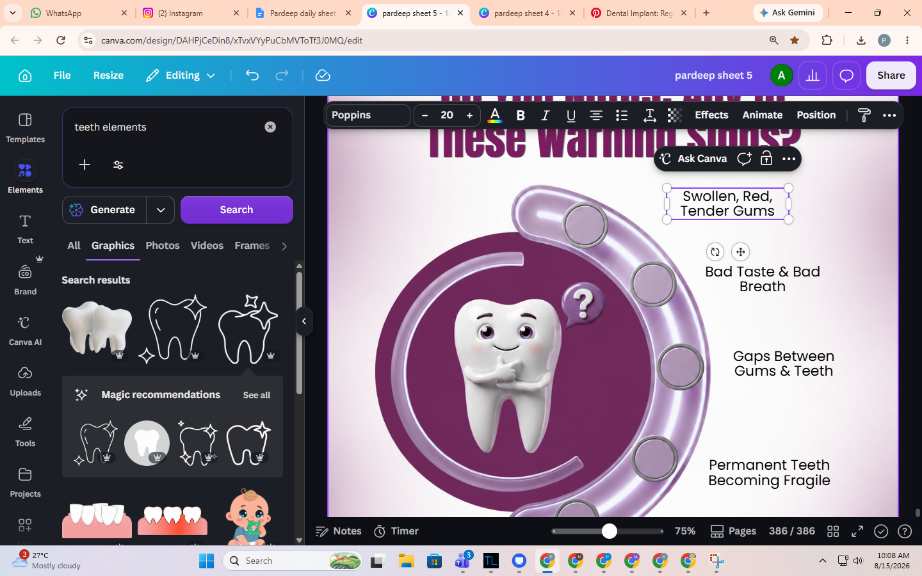
Task: Open the Elements panel in sidebar
Action: 25,178
